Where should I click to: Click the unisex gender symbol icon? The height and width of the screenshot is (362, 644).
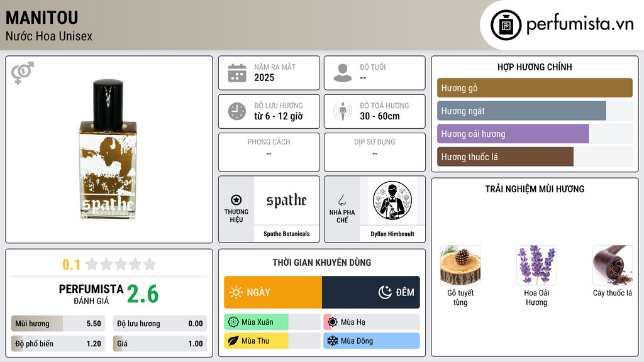[x=23, y=73]
